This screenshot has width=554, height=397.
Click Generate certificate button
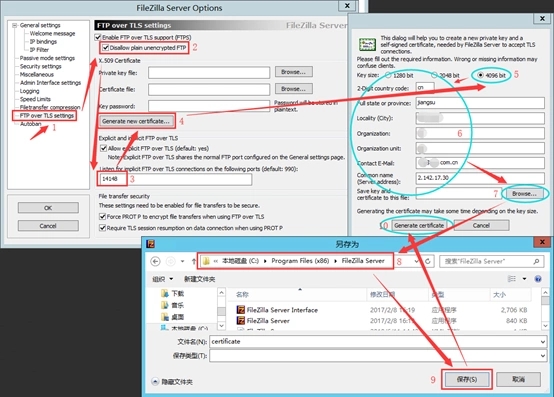click(x=419, y=225)
